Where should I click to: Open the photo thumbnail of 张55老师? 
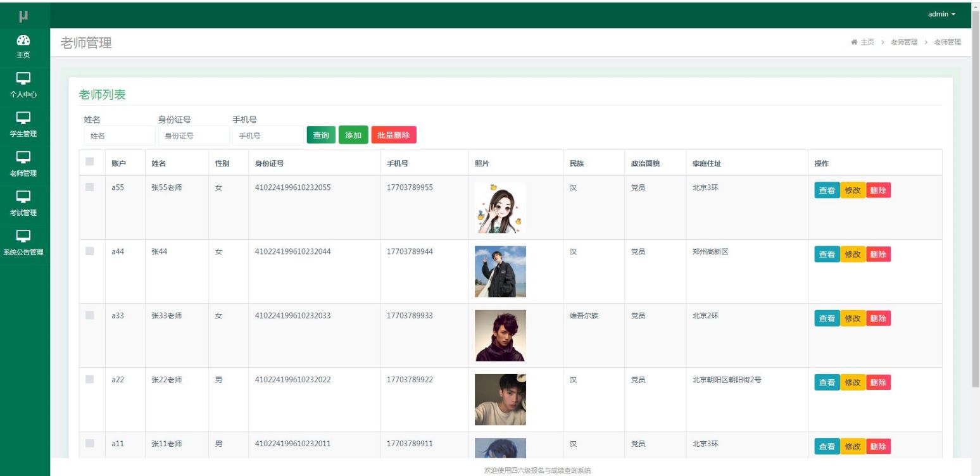point(500,208)
